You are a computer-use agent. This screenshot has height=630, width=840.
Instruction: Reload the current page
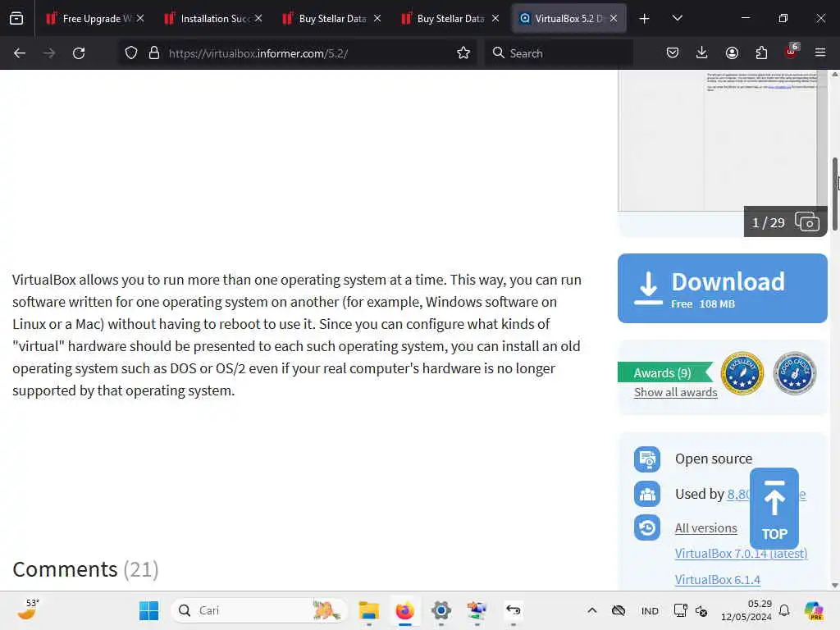click(x=79, y=53)
